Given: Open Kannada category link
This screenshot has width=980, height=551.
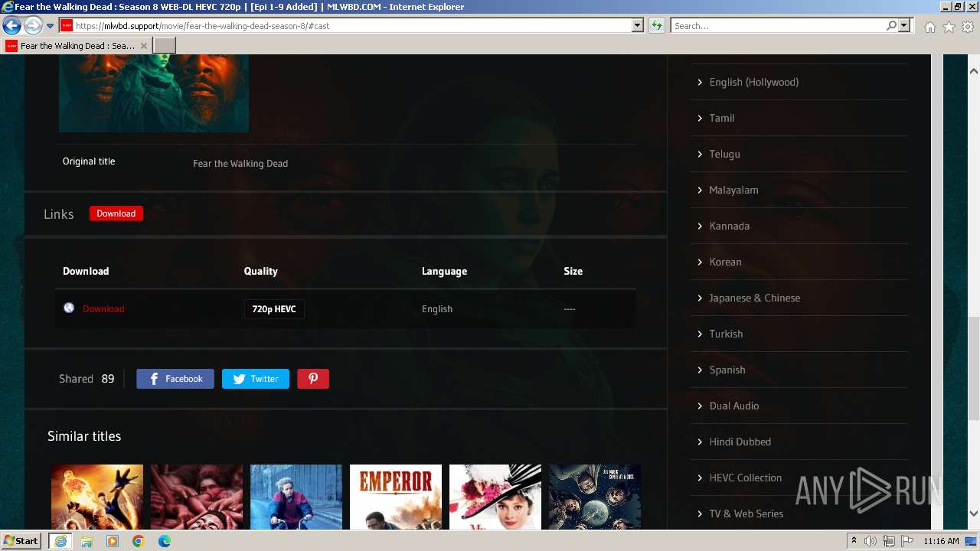Looking at the screenshot, I should tap(729, 226).
